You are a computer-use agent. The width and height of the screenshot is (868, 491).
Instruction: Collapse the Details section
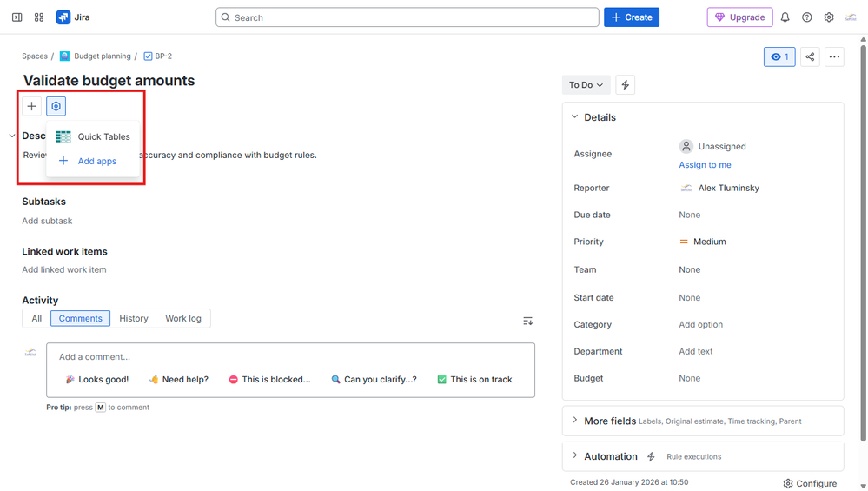[574, 116]
